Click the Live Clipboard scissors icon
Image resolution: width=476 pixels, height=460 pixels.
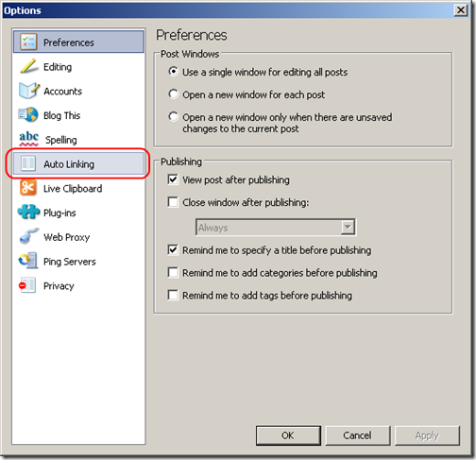coord(28,188)
